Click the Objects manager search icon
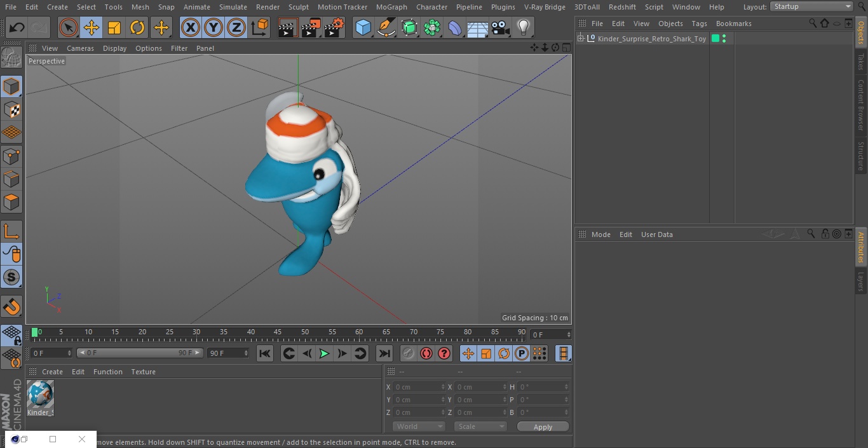 tap(813, 24)
